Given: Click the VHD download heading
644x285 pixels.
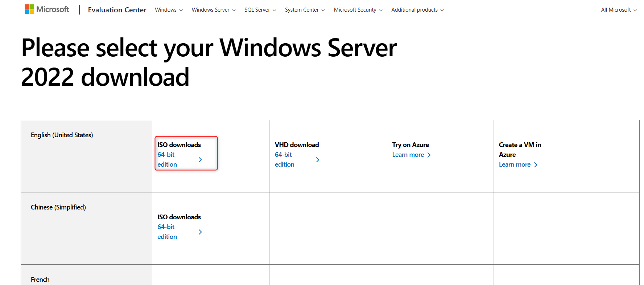Looking at the screenshot, I should tap(297, 145).
